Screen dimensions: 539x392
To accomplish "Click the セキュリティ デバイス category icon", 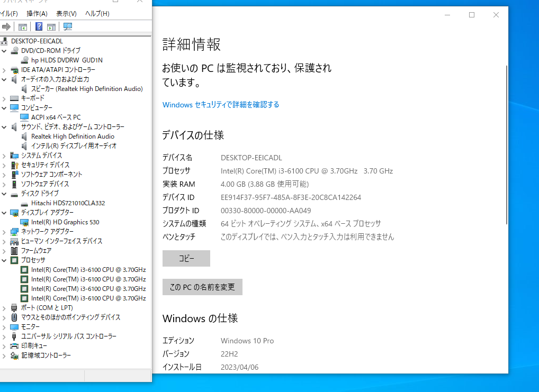I will 14,165.
